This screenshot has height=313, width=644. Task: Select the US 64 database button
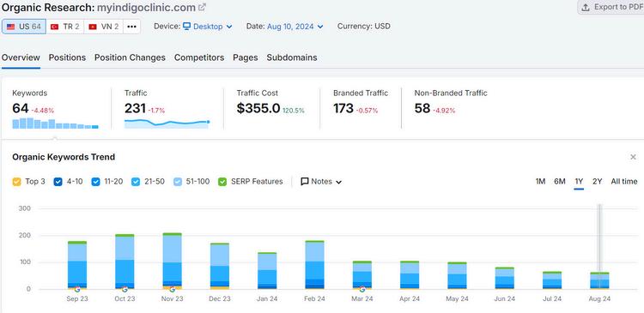click(x=24, y=27)
